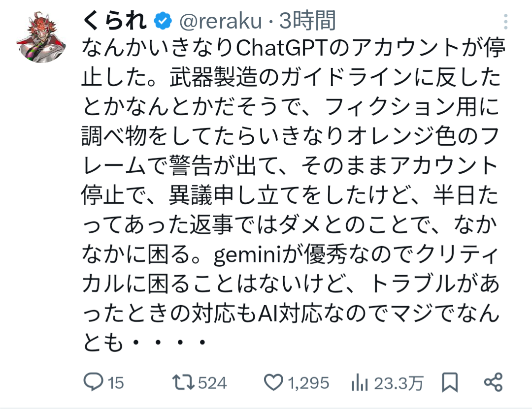The height and width of the screenshot is (410, 532).
Task: Share the post via share icon
Action: pos(493,382)
